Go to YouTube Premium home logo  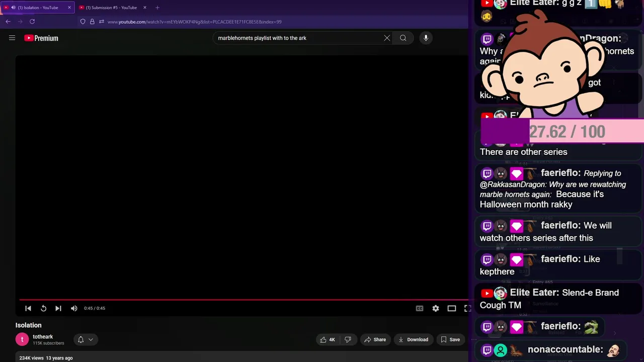tap(41, 38)
